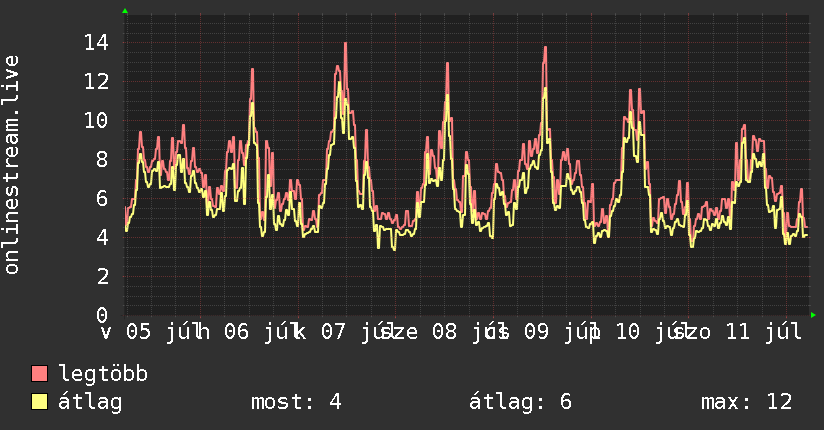Click the yellow átlag legend swatch
824x430 pixels.
39,402
